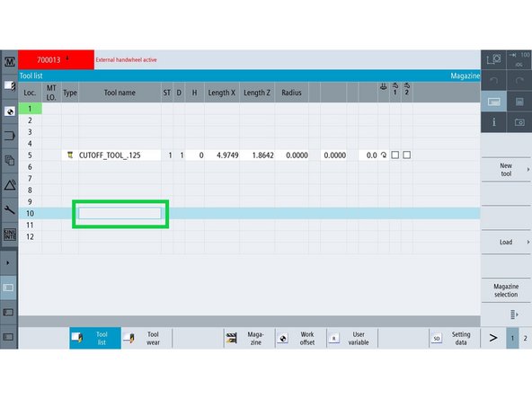Click the undo arrow icon
Viewport: 532px width, 399px height.
[x=493, y=80]
